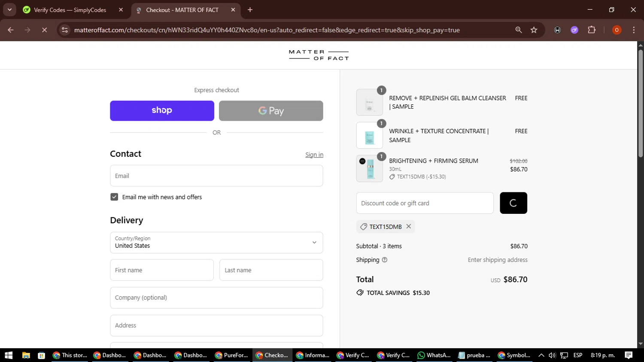Click the orange profile avatar icon
The image size is (644, 362).
[617, 30]
